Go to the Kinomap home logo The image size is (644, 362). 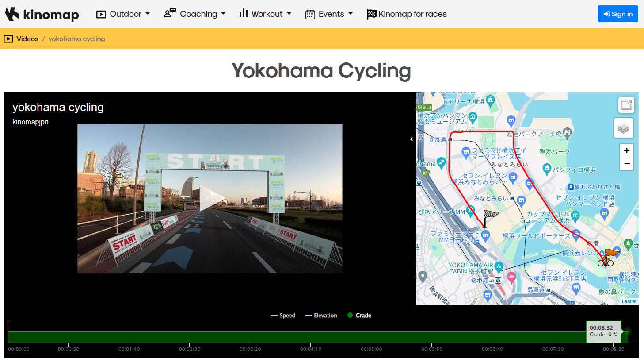42,14
